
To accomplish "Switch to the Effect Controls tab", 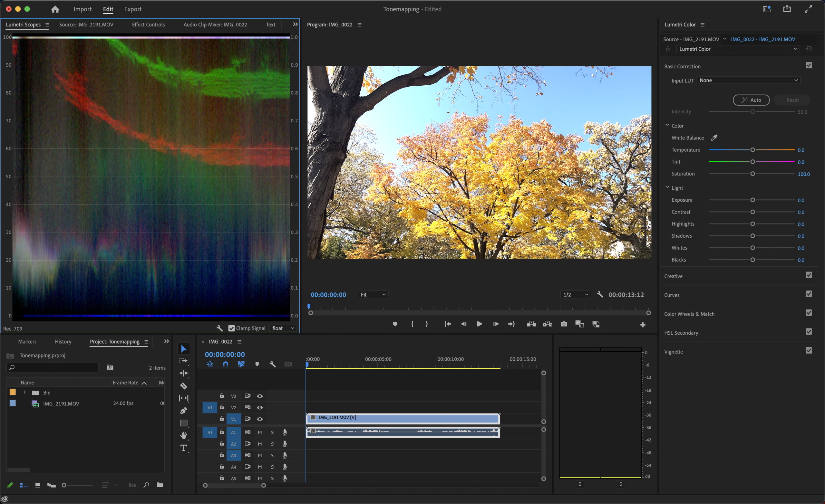I will click(x=148, y=24).
